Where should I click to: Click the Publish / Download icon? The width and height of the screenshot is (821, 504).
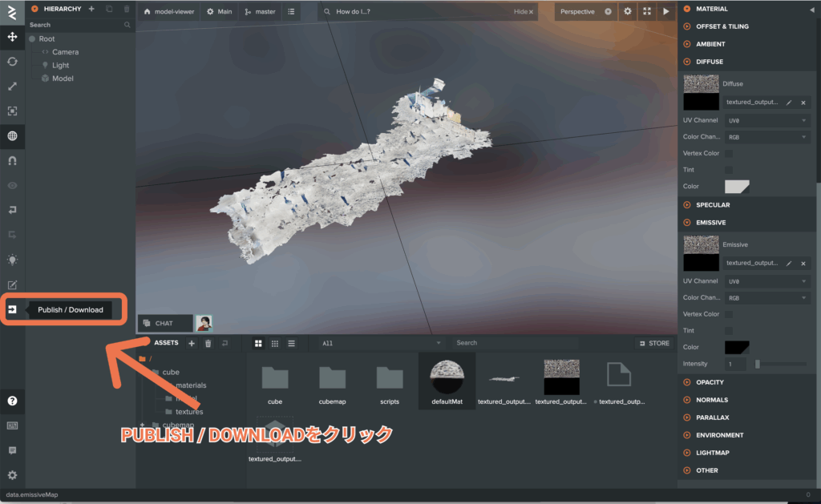click(x=12, y=310)
